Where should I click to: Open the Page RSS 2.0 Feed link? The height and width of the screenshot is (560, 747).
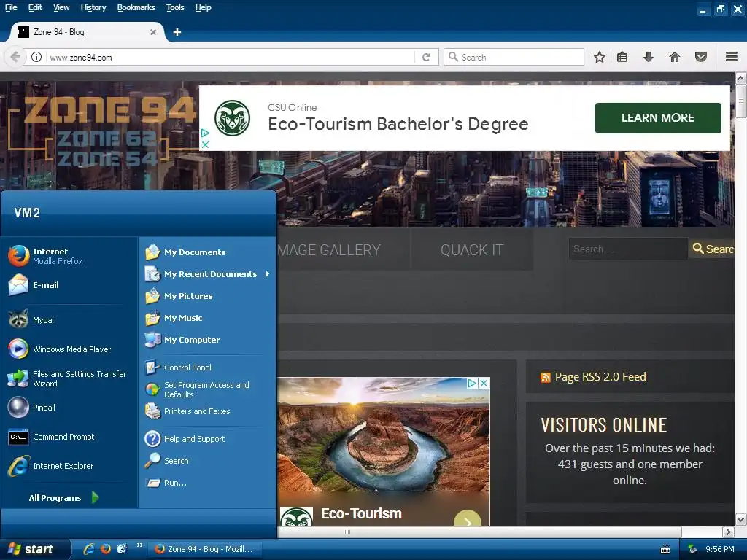tap(600, 377)
